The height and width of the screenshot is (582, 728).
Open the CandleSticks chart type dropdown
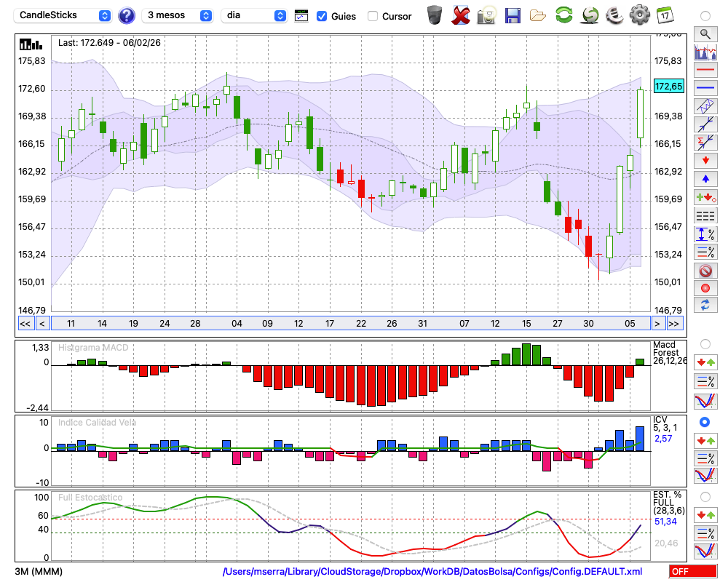point(64,15)
